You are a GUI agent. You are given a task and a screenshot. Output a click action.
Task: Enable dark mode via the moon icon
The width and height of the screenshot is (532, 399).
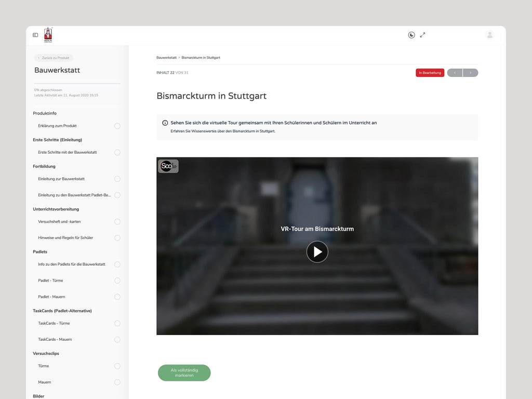[411, 35]
